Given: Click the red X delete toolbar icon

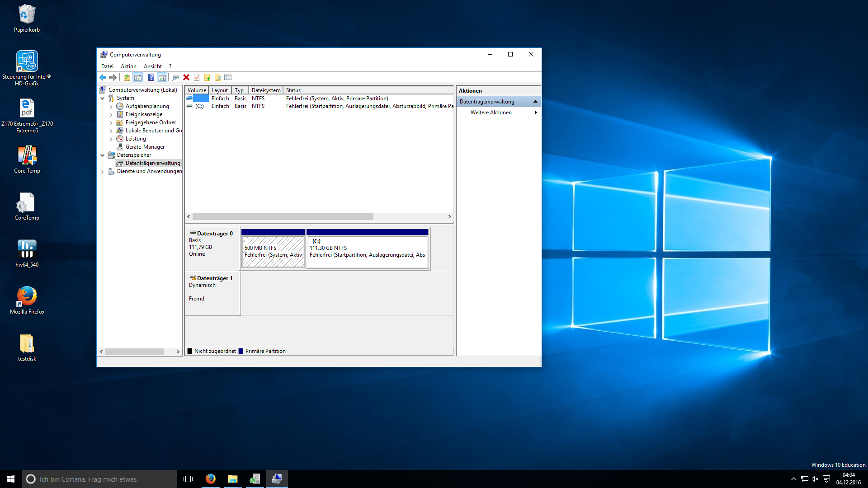Looking at the screenshot, I should pos(186,78).
